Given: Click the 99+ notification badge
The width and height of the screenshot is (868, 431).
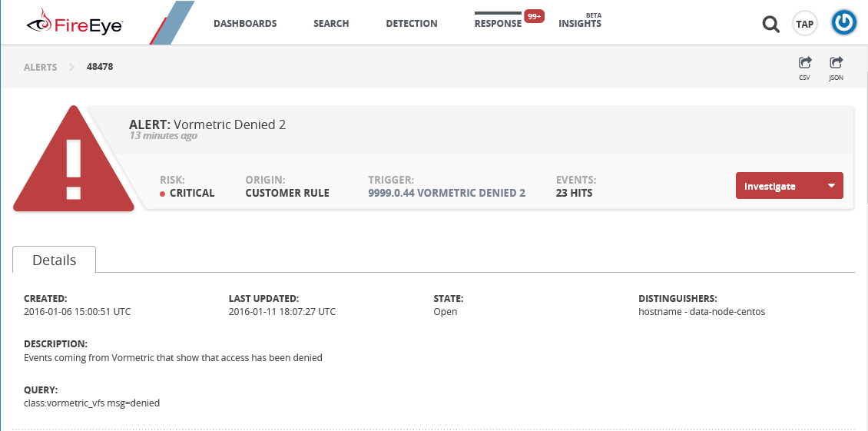Looking at the screenshot, I should point(534,17).
